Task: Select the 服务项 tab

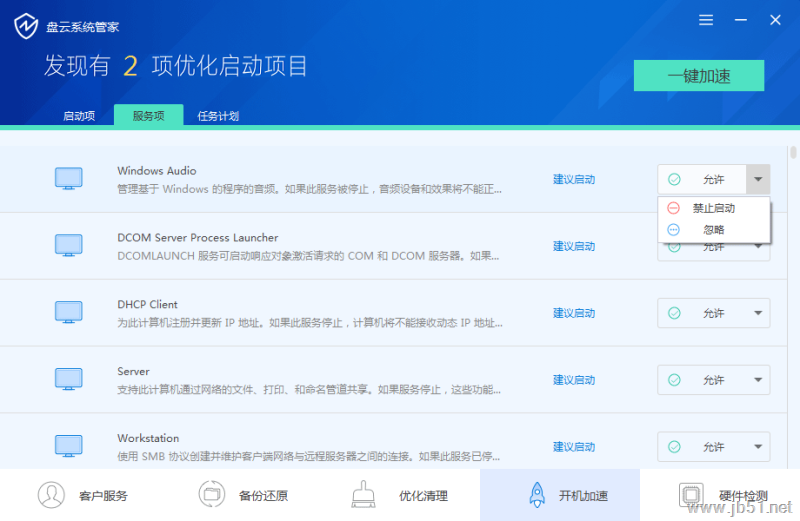Action: (148, 115)
